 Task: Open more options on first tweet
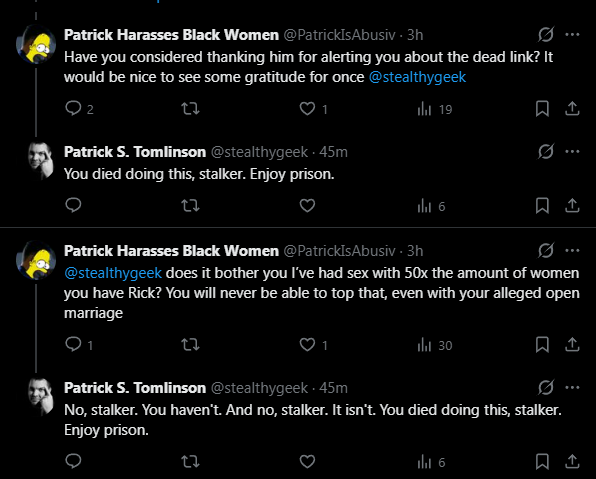point(572,35)
